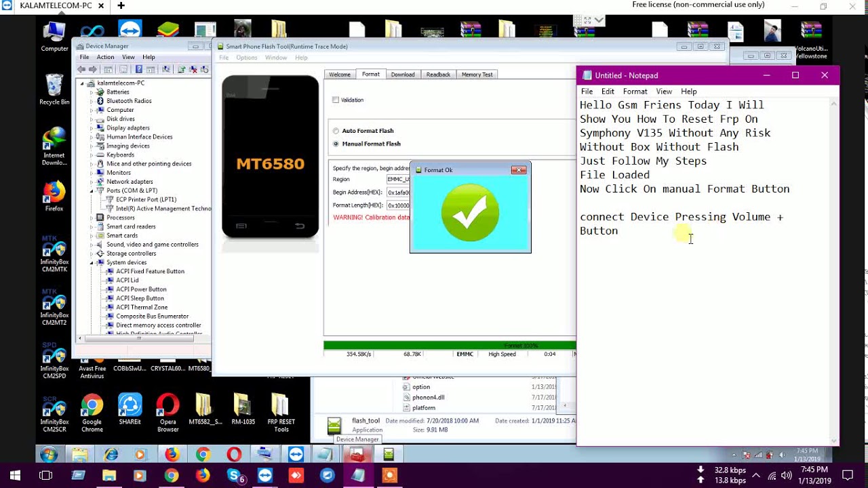Click the green Format 100% progress bar

point(450,346)
